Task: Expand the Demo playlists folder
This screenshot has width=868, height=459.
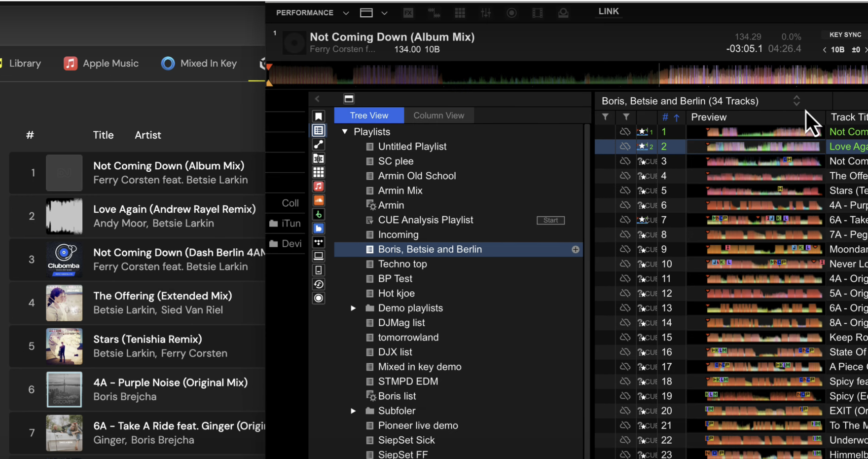Action: coord(353,308)
